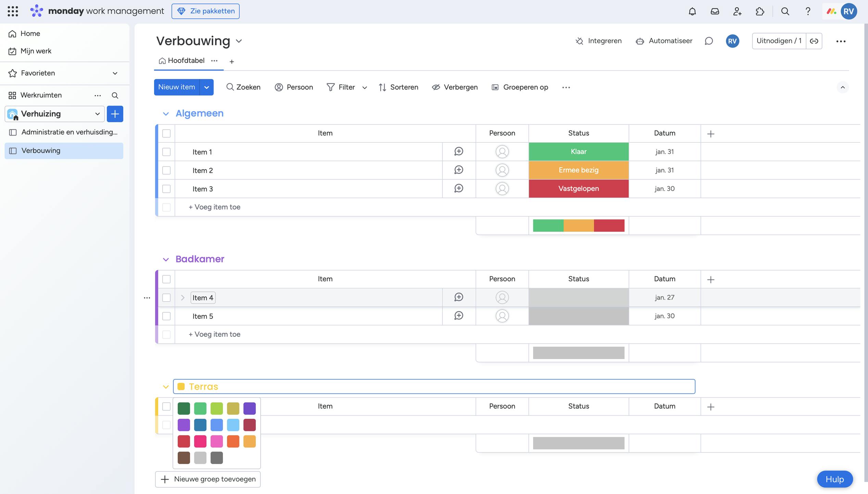Open the notifications bell
The width and height of the screenshot is (868, 494).
pyautogui.click(x=692, y=11)
